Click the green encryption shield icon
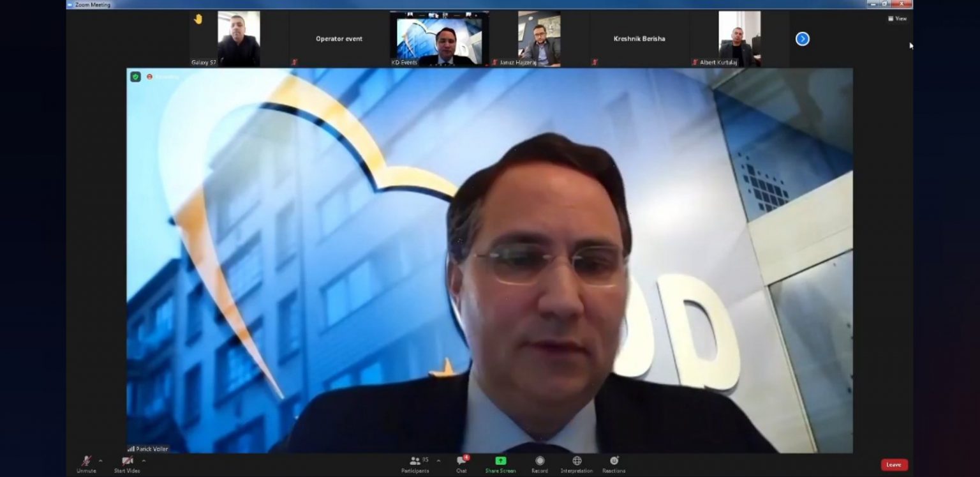 [x=135, y=77]
